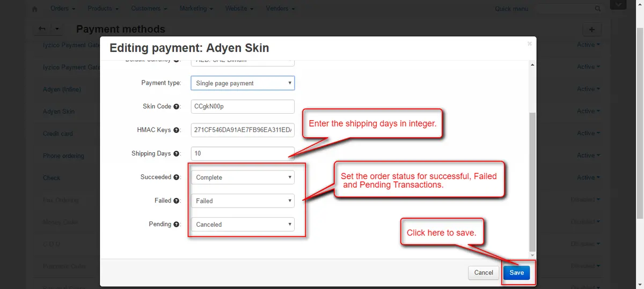644x289 pixels.
Task: Click the HMAC Keys input field
Action: point(243,130)
